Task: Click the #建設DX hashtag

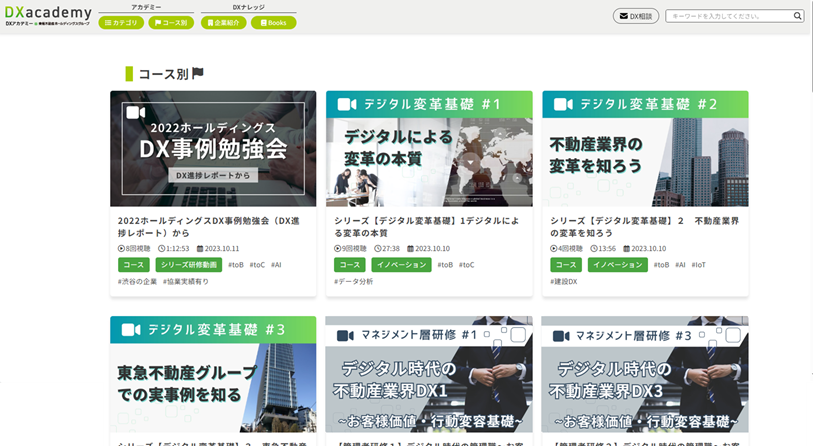Action: click(x=564, y=282)
